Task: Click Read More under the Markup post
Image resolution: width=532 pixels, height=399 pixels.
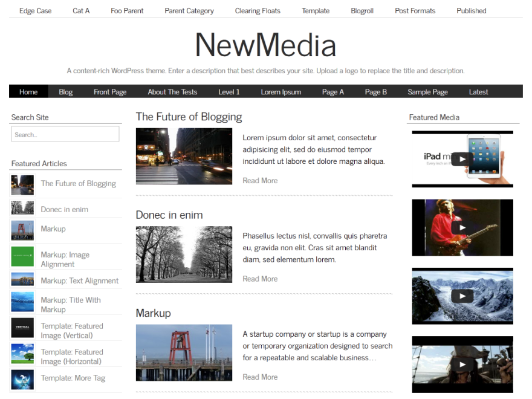Action: point(260,377)
